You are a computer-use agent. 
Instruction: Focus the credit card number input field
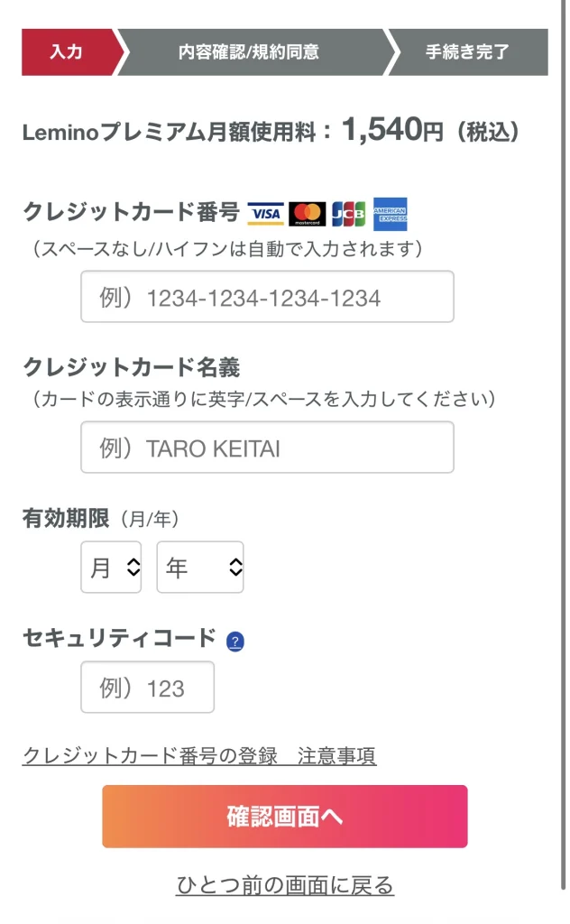267,297
